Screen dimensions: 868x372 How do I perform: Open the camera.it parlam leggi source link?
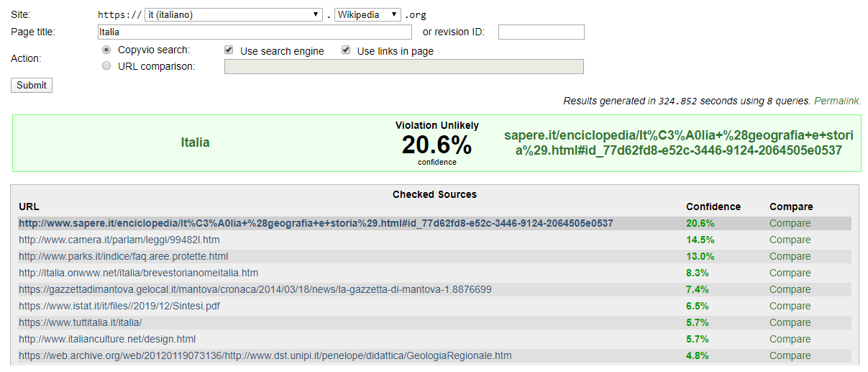coord(119,240)
